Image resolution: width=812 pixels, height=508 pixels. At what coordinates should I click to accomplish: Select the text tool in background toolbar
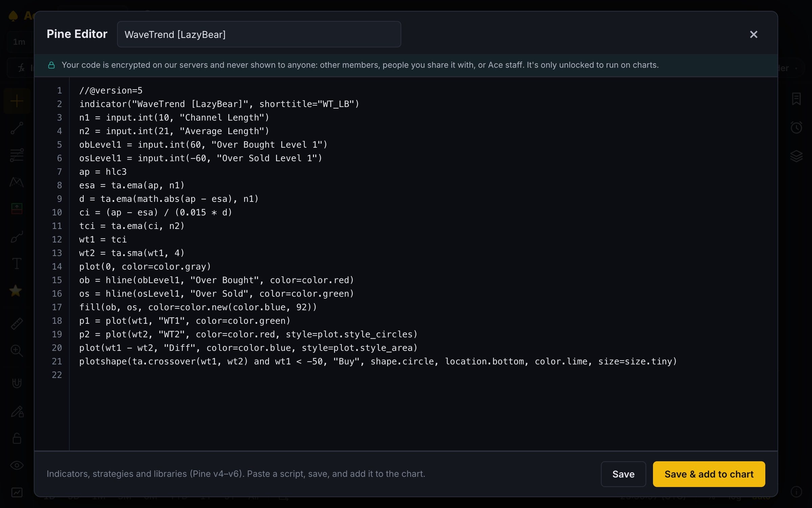[17, 263]
